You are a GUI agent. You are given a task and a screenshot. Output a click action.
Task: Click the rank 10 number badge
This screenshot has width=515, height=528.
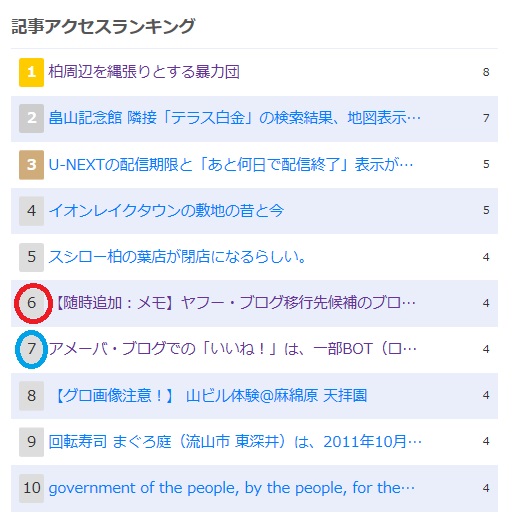click(x=31, y=488)
